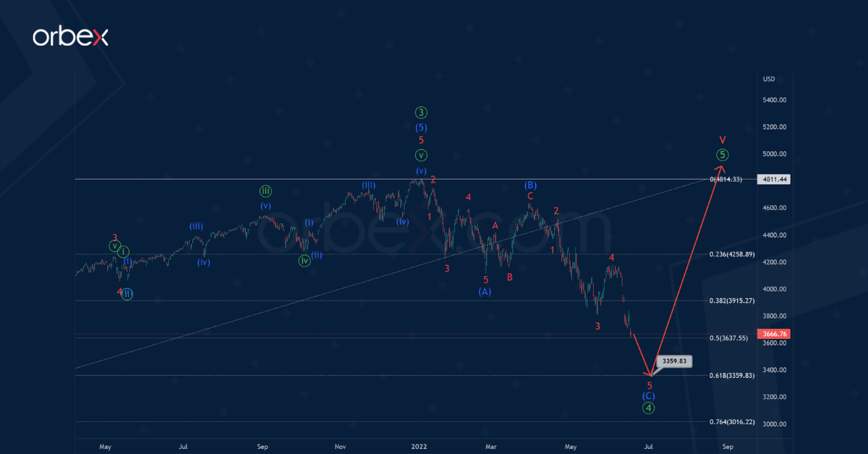Click the Orbex logo

pos(70,37)
